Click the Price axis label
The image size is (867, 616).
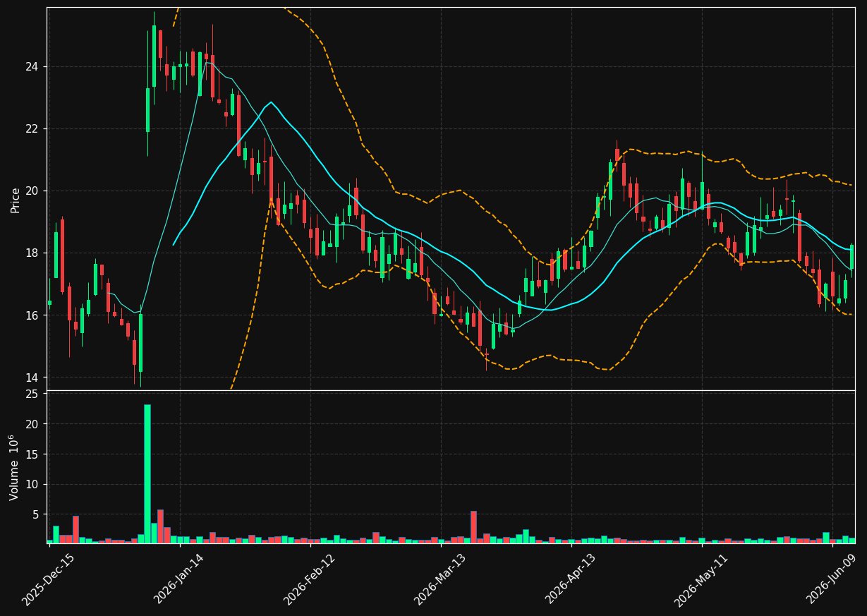coord(15,200)
